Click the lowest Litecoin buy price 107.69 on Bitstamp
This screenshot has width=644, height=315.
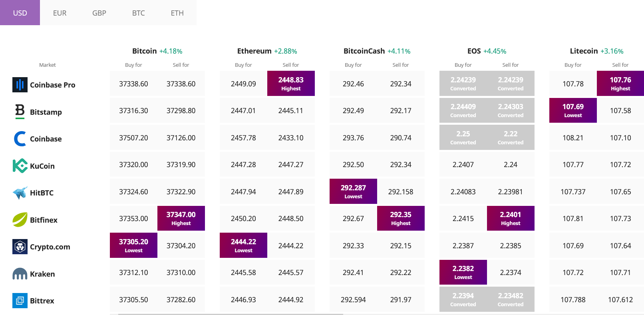pyautogui.click(x=573, y=110)
